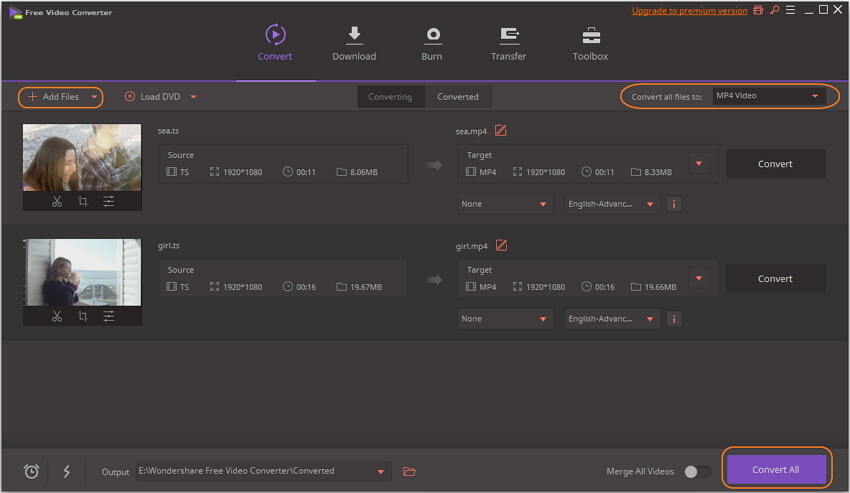Click Upgrade to premium version link
Image resolution: width=850 pixels, height=493 pixels.
click(x=689, y=11)
